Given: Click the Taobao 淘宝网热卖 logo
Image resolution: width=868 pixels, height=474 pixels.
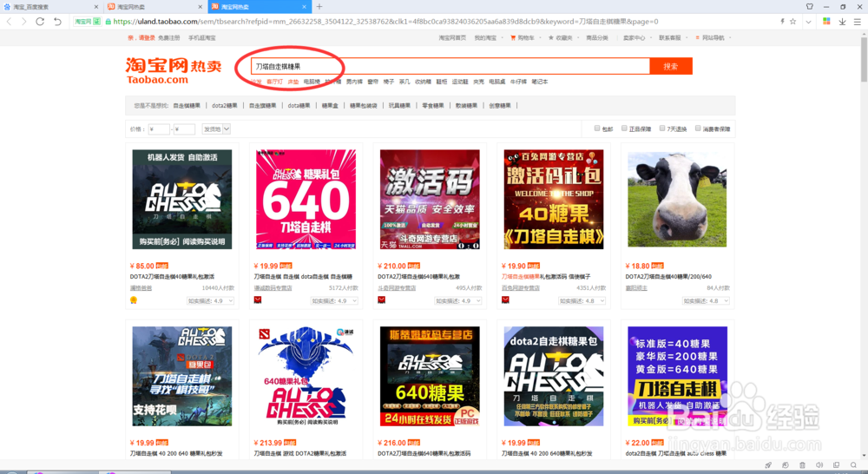Looking at the screenshot, I should click(x=174, y=70).
